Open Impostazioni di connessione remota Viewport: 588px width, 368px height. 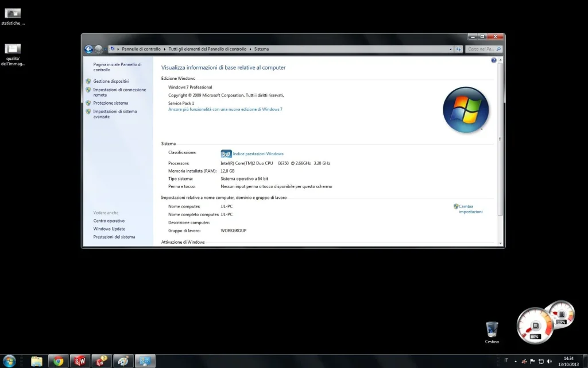(x=119, y=93)
